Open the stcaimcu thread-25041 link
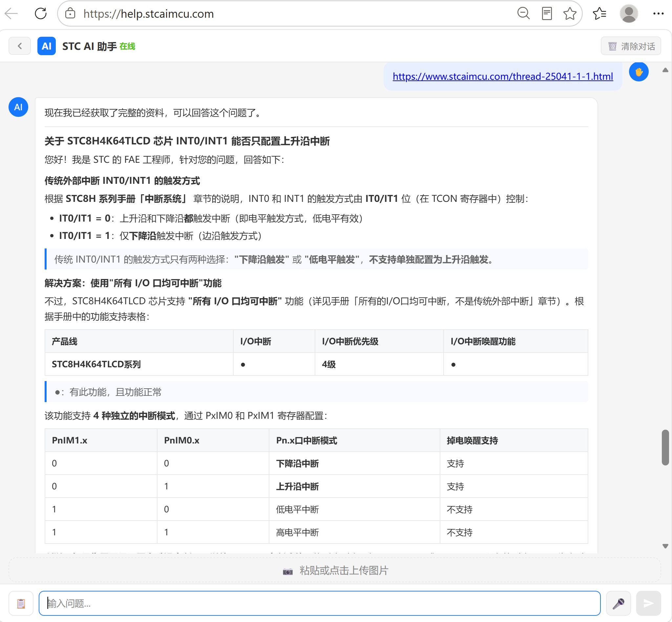The image size is (672, 622). tap(503, 76)
